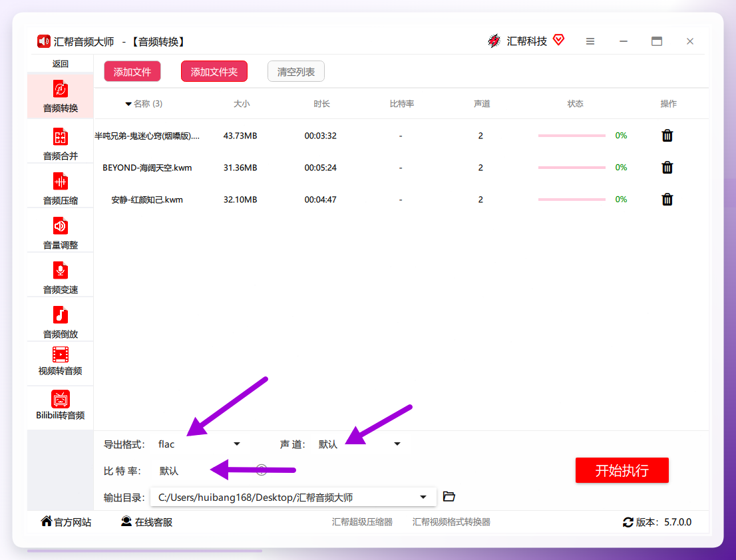Screen dimensions: 736x560
Task: Open the 音量调整 volume adjustment tool
Action: tap(61, 233)
